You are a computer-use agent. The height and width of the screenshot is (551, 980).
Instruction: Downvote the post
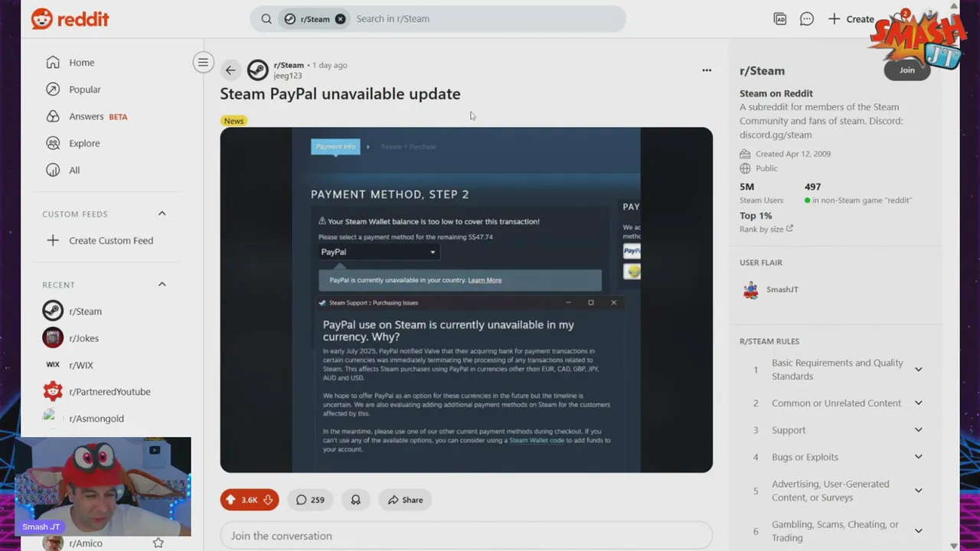(268, 500)
